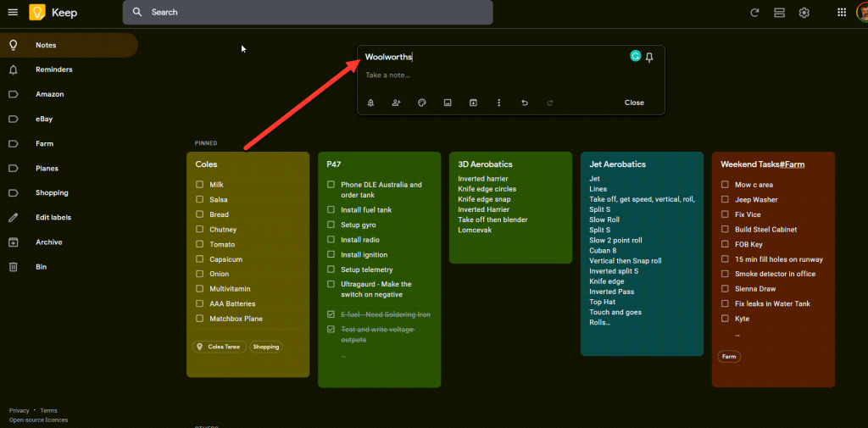The width and height of the screenshot is (868, 428).
Task: Open the Terms link
Action: 48,411
